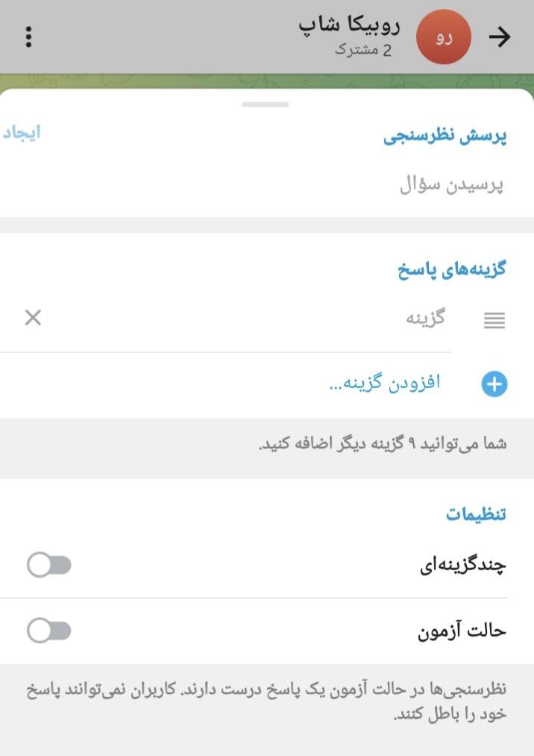Tap the drag handle atop the poll sheet

tap(265, 104)
